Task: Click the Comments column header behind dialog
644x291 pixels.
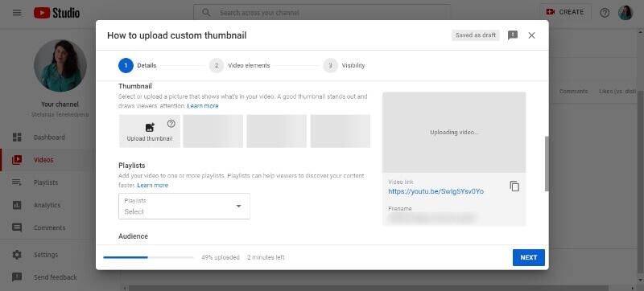Action: (573, 91)
